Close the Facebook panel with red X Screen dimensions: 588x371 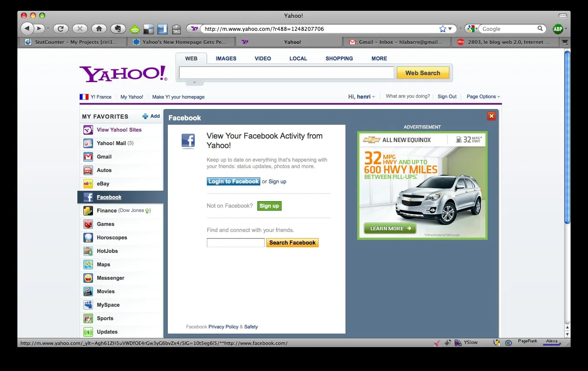(492, 116)
